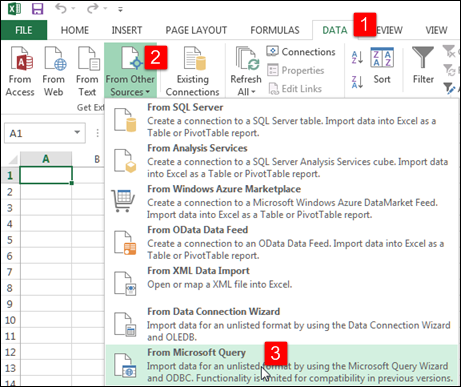Screen dimensions: 461x387
Task: Open the Sort dialog
Action: (382, 66)
